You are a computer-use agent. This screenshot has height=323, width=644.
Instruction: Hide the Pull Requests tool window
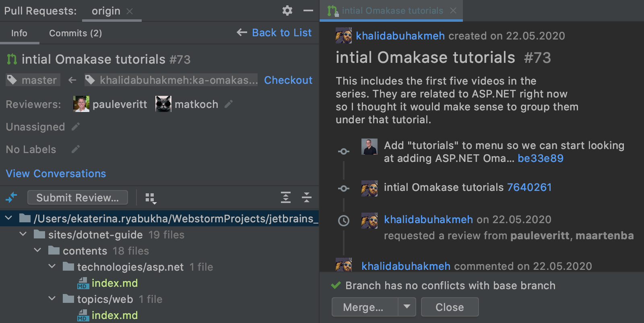[308, 10]
